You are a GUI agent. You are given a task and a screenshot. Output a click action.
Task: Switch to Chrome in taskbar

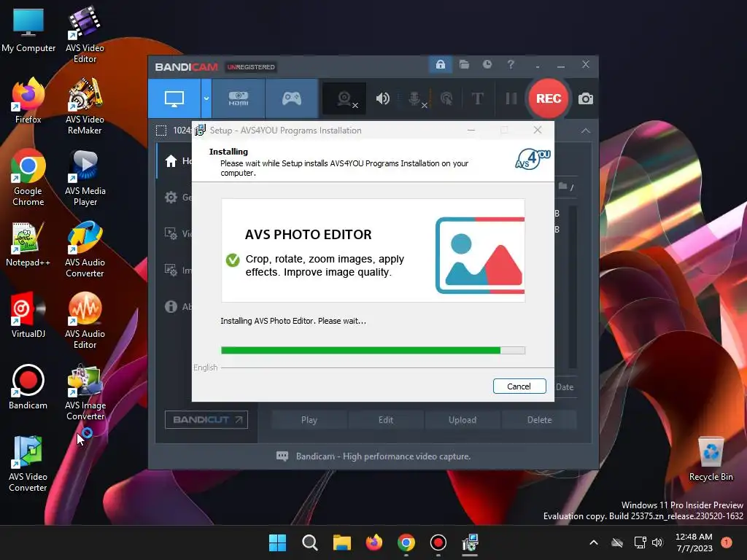[x=406, y=542]
